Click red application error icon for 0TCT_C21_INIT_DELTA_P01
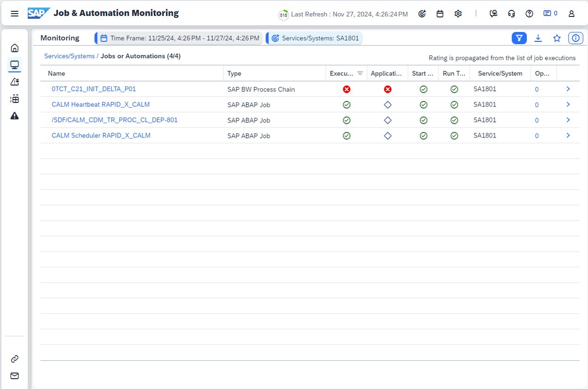 (387, 89)
